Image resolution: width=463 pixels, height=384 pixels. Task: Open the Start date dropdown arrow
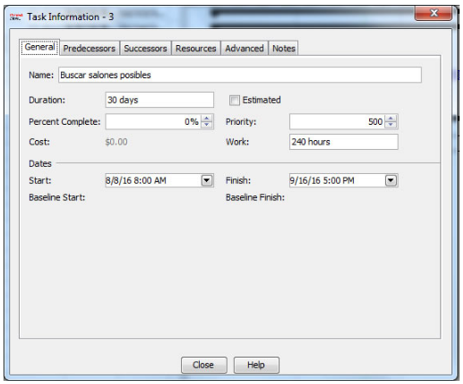tap(207, 181)
